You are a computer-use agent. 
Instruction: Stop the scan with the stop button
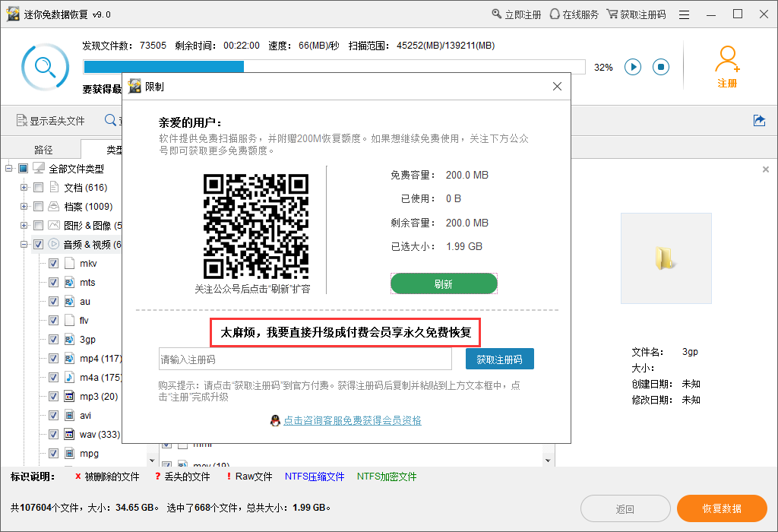[x=660, y=67]
